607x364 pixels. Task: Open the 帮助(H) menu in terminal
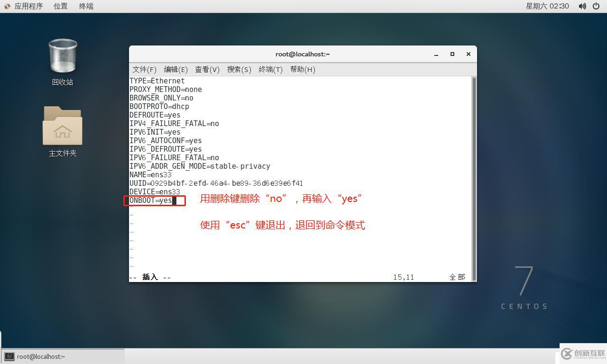[x=303, y=69]
